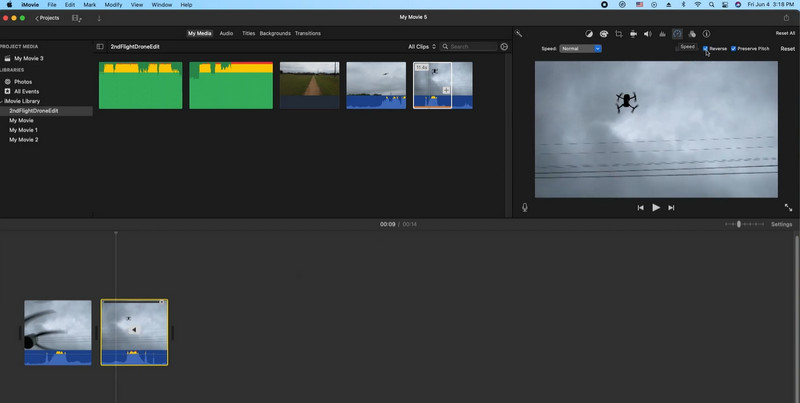Click the Search field in browser
The width and height of the screenshot is (800, 403).
[x=469, y=46]
